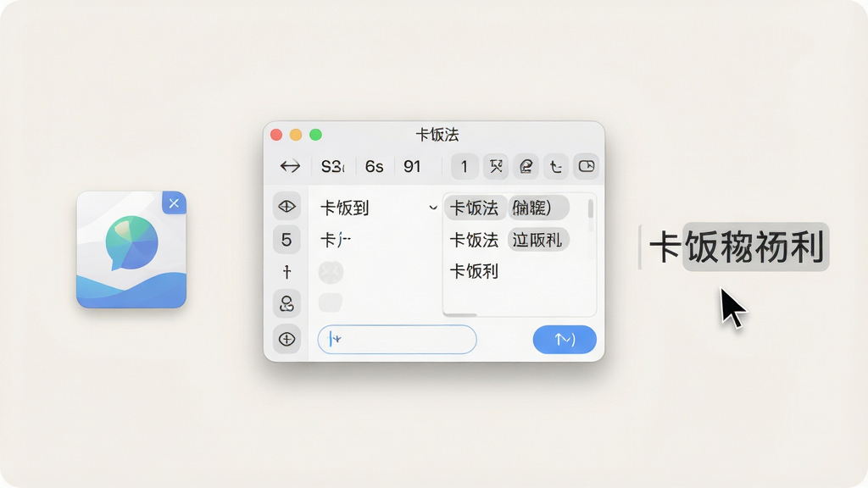Open the screen record toolbar icon
This screenshot has height=488, width=868.
coord(587,166)
